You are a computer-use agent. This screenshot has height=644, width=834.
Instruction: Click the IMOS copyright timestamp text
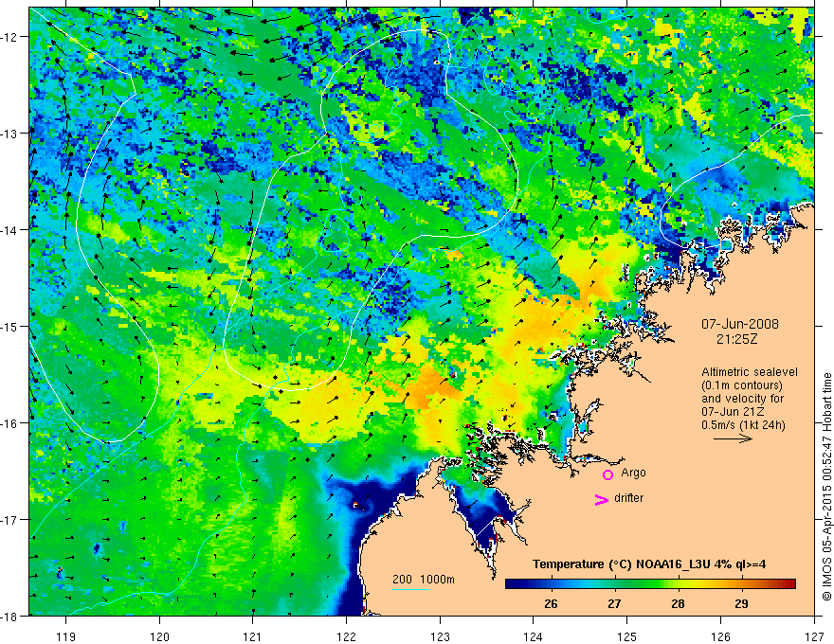(x=826, y=487)
